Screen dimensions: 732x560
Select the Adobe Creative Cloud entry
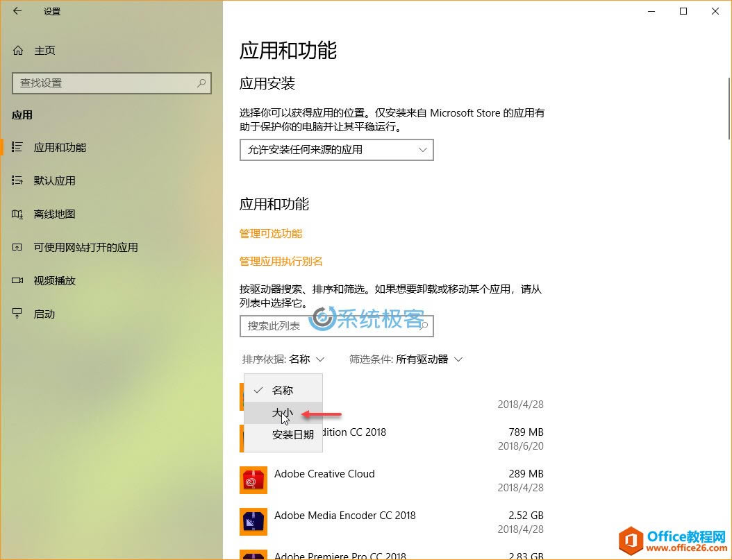click(391, 480)
